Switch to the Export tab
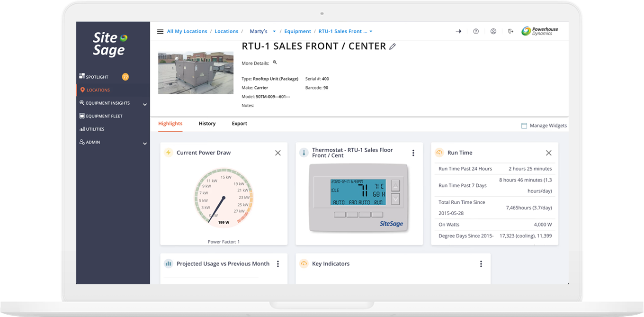The image size is (644, 317). [x=240, y=124]
